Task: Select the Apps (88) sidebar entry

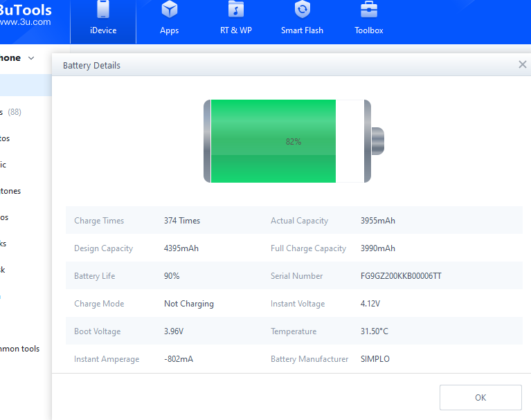Action: (x=10, y=112)
